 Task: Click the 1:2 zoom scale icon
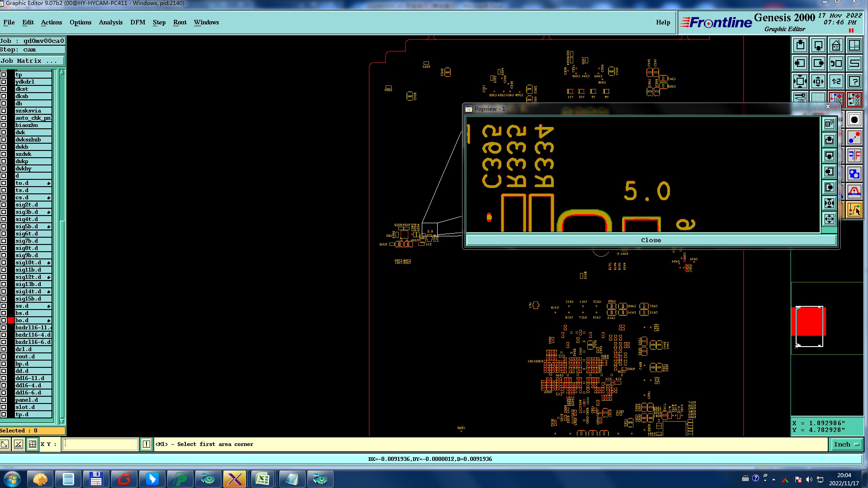836,81
